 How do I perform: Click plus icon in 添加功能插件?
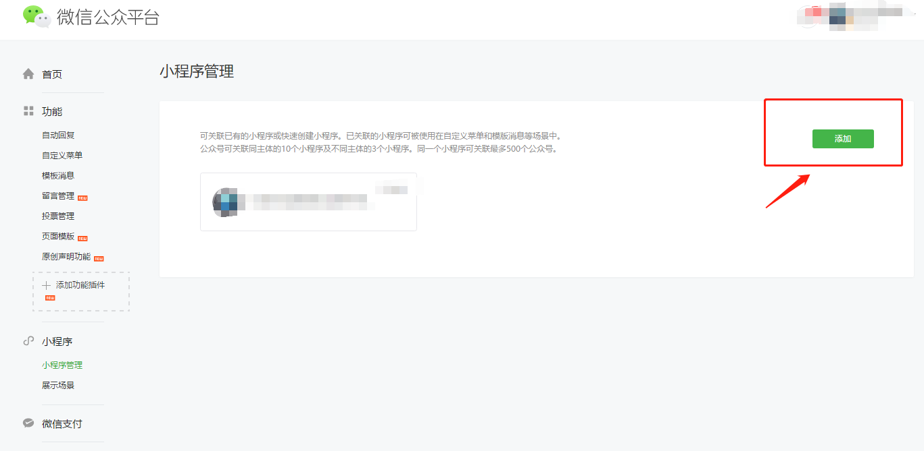coord(47,285)
